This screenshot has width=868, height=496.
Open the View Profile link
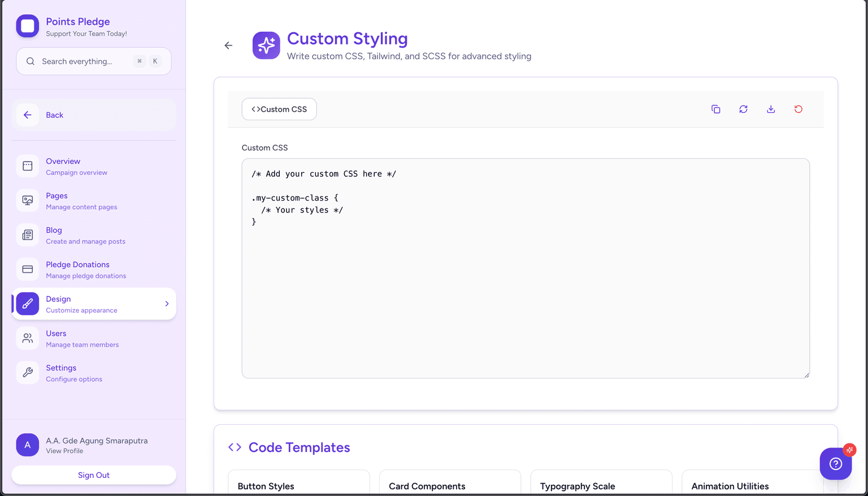coord(64,451)
